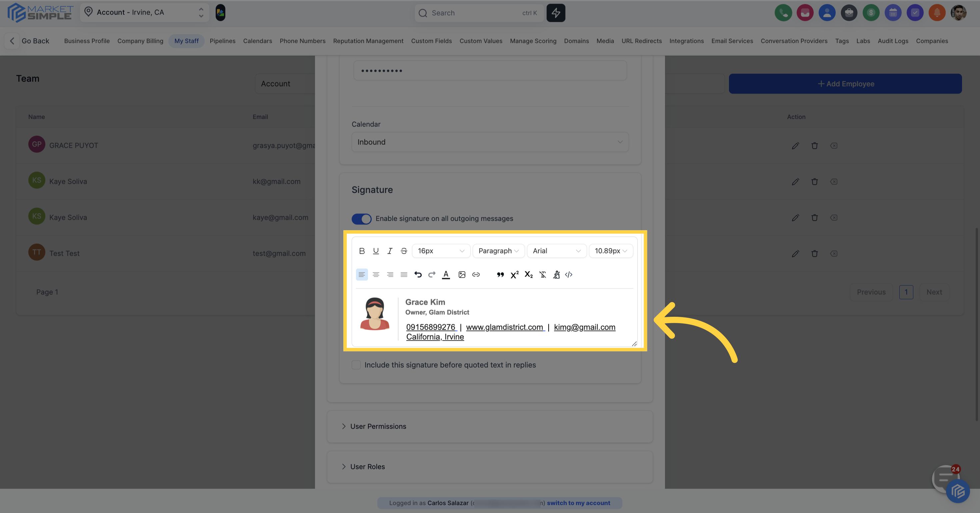Click the Bold formatting icon
The width and height of the screenshot is (980, 513).
click(362, 251)
